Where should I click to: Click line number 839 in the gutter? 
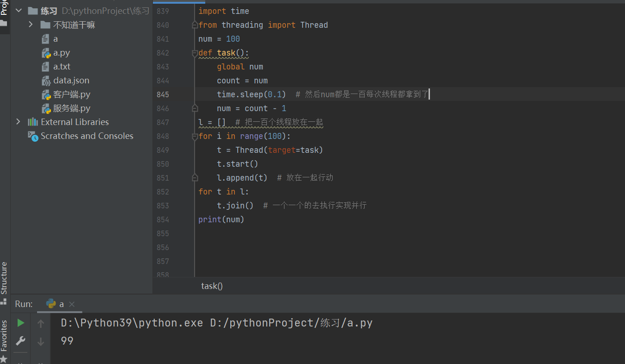click(x=163, y=11)
